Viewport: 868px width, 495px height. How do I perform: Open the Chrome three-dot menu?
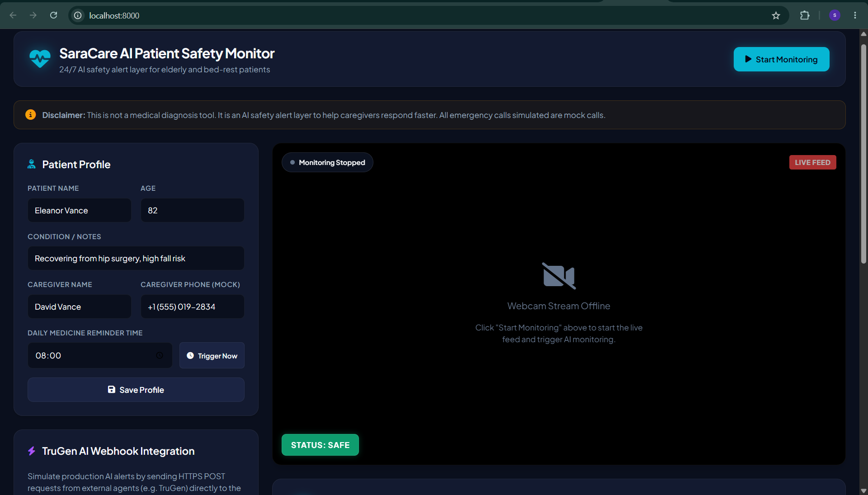point(855,15)
